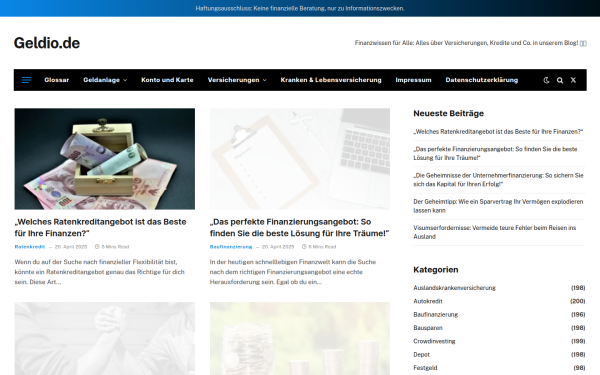Open article title about Ratenkreditangebot
Viewport: 600px width, 375px height.
[x=101, y=227]
